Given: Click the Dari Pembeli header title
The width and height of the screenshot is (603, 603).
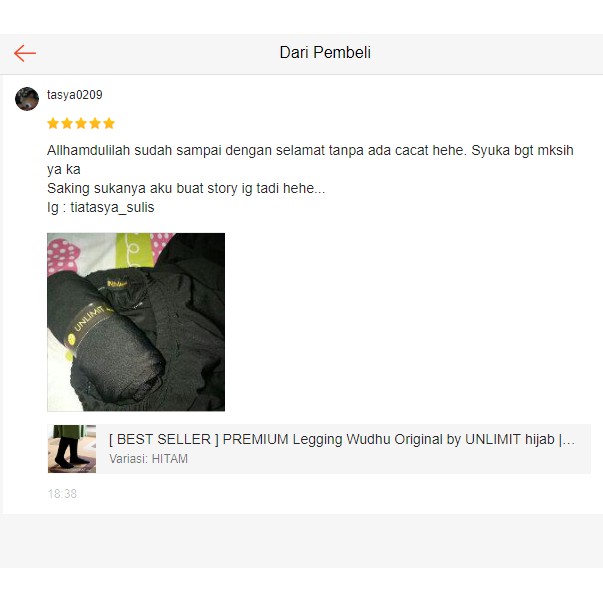Looking at the screenshot, I should pyautogui.click(x=325, y=53).
